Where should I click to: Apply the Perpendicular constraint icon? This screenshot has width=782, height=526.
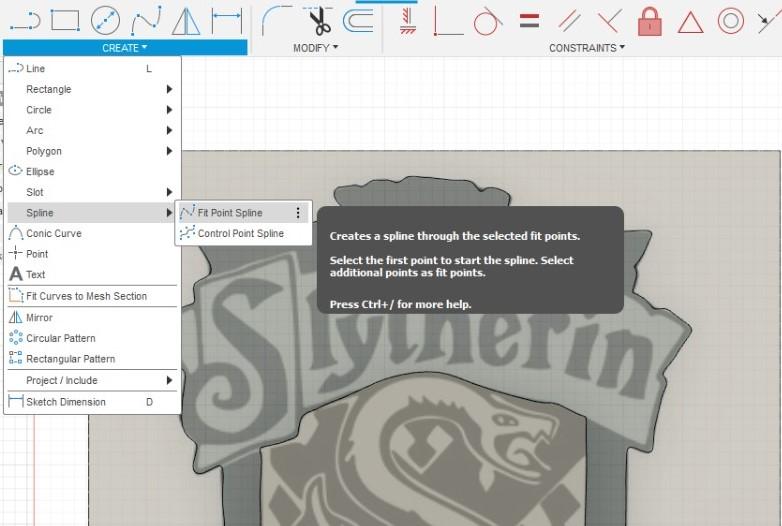click(x=609, y=21)
